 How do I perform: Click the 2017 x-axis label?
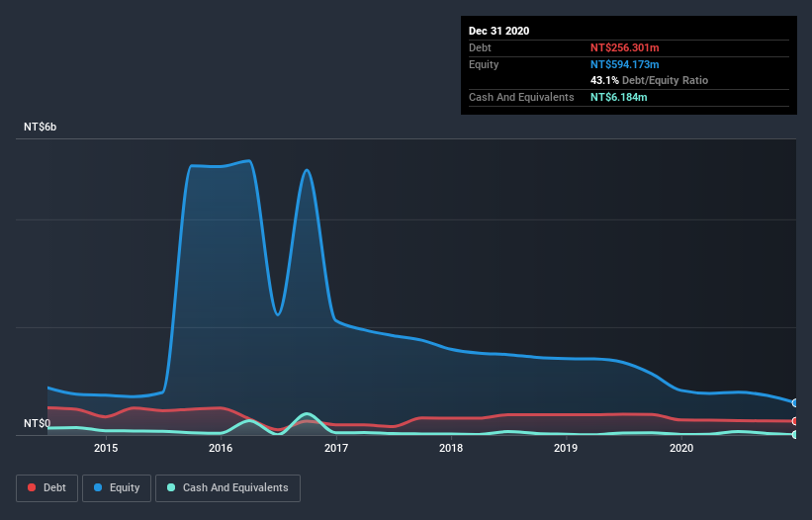336,448
